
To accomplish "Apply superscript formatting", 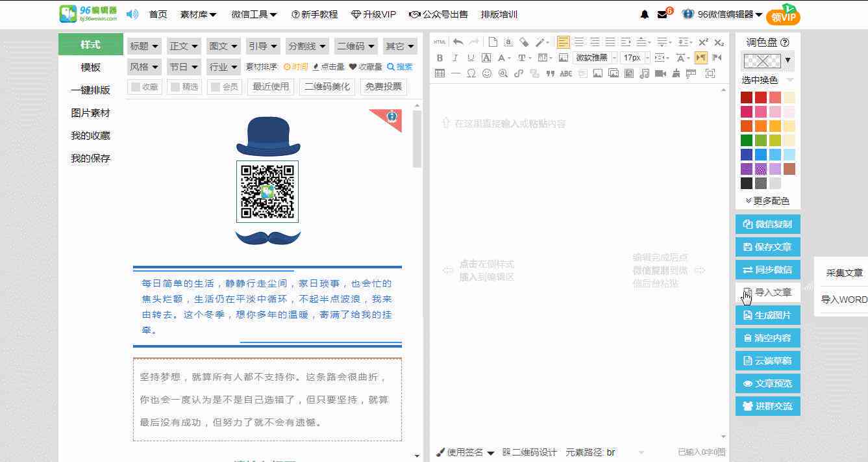I will click(x=704, y=42).
